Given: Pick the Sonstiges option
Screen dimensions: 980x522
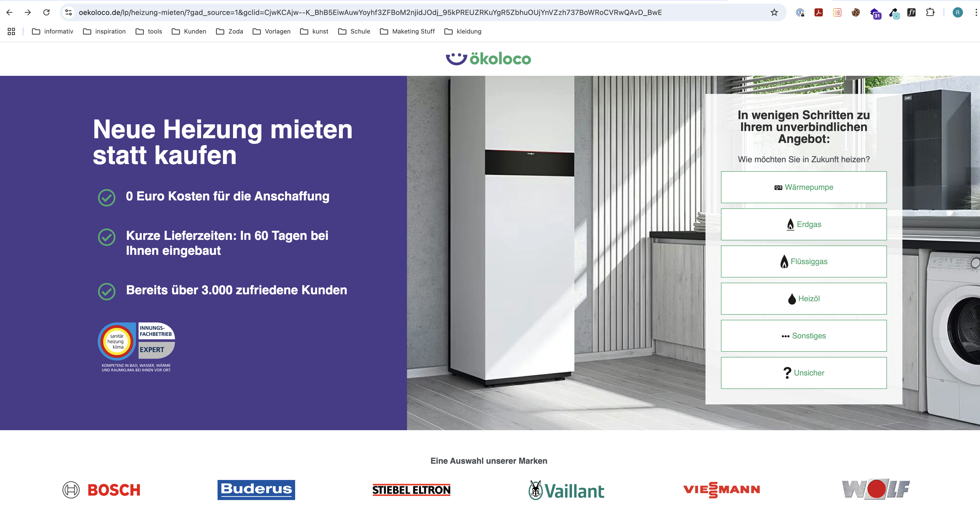Looking at the screenshot, I should [x=803, y=336].
